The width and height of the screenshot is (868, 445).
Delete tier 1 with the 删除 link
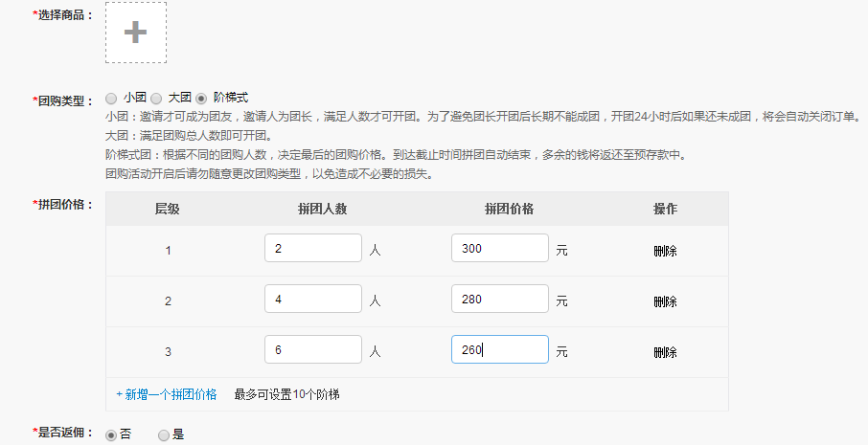click(x=665, y=251)
